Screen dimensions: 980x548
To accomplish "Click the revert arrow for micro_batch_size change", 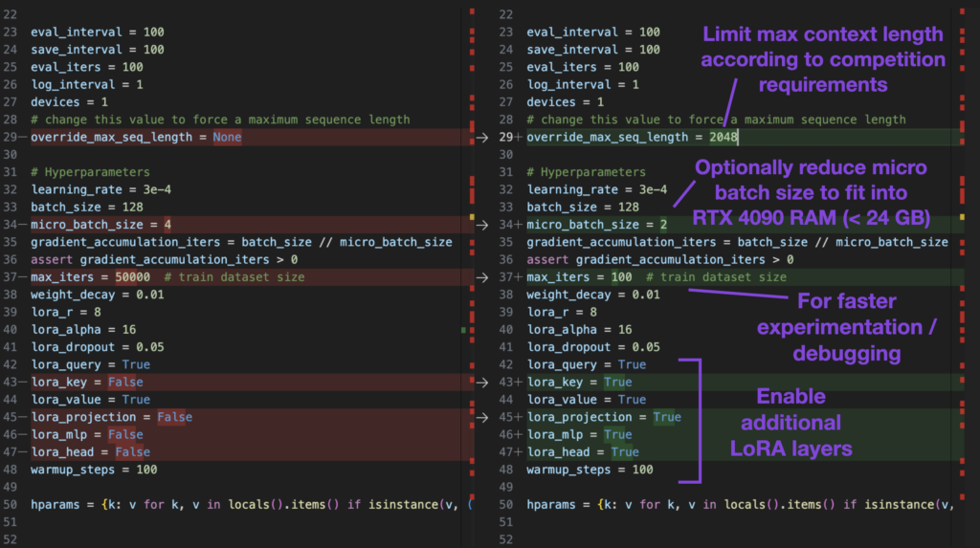I will (484, 225).
